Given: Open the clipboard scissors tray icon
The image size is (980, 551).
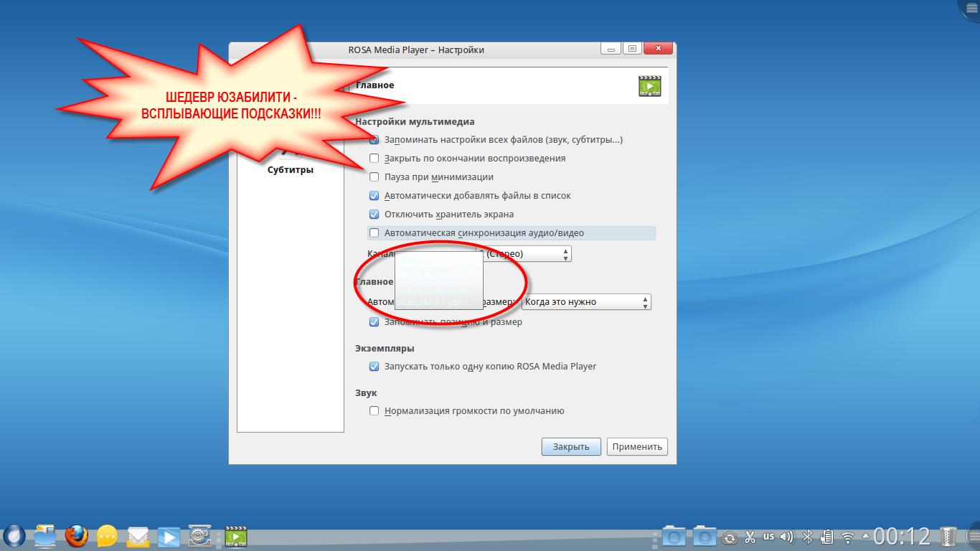Looking at the screenshot, I should coord(750,537).
